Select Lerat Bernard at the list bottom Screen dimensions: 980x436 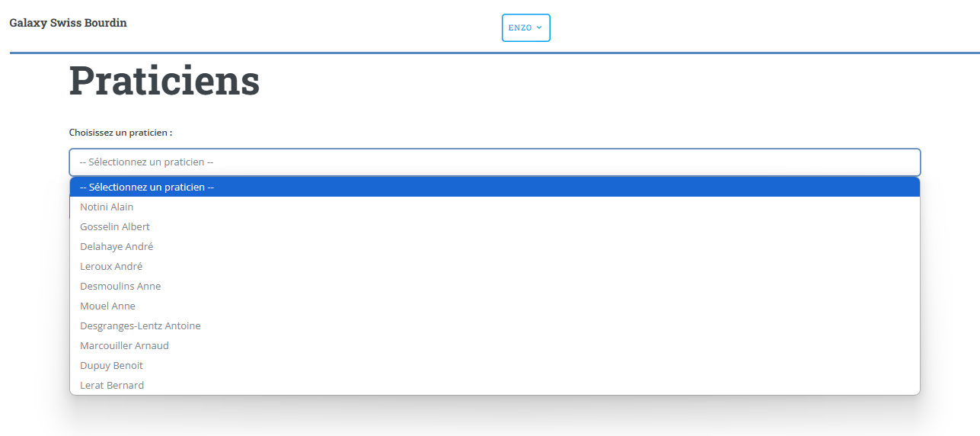pos(112,385)
